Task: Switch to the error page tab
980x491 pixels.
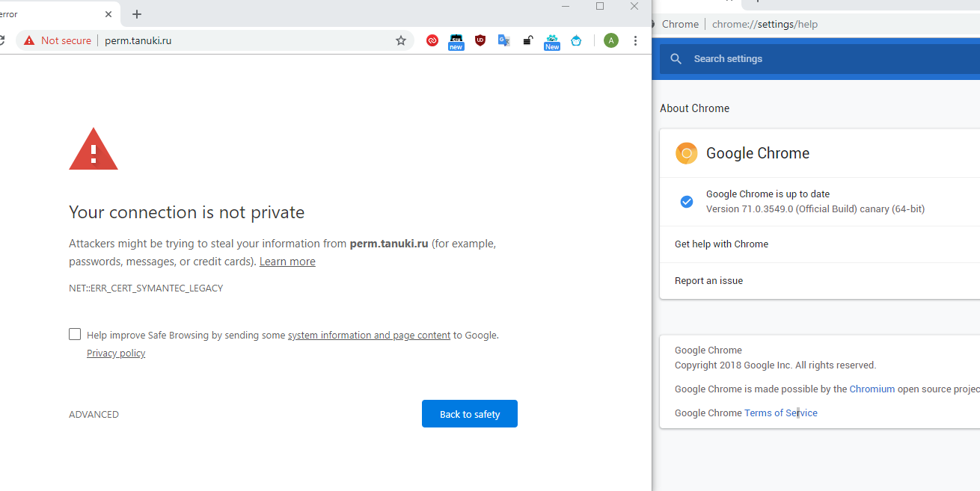Action: point(52,13)
